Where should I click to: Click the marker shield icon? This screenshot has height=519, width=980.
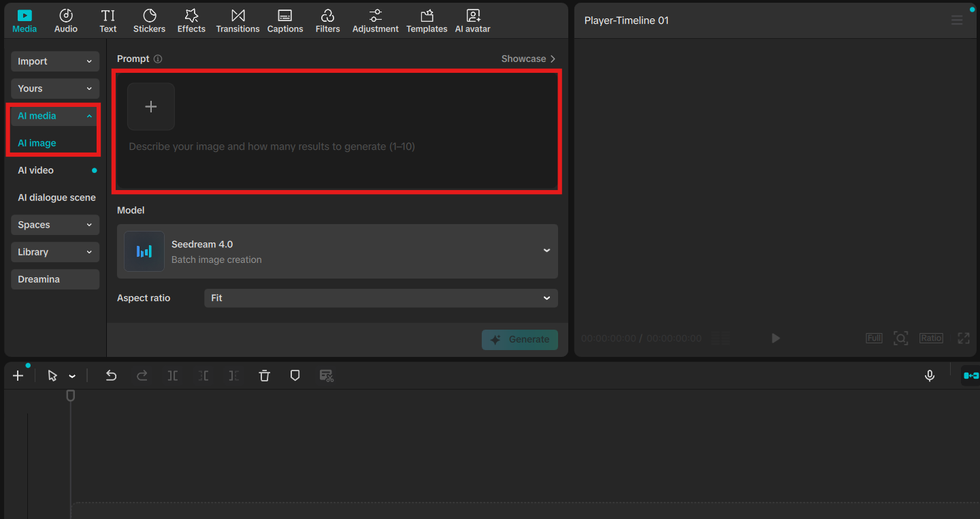click(x=295, y=375)
